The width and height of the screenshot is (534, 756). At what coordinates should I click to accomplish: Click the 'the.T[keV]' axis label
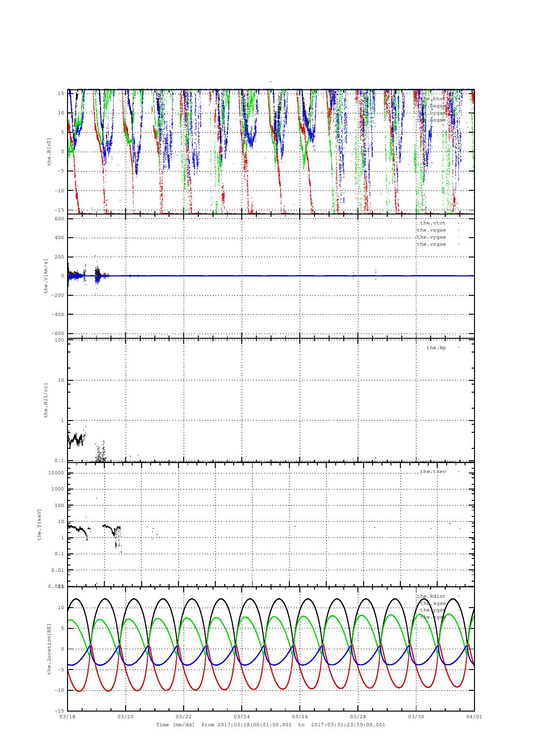click(x=41, y=524)
